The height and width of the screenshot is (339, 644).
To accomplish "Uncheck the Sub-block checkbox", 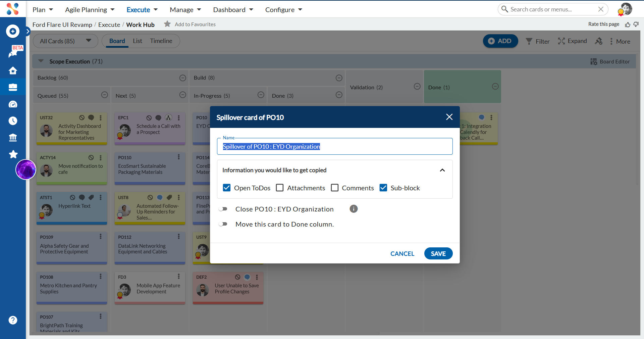I will pos(383,188).
